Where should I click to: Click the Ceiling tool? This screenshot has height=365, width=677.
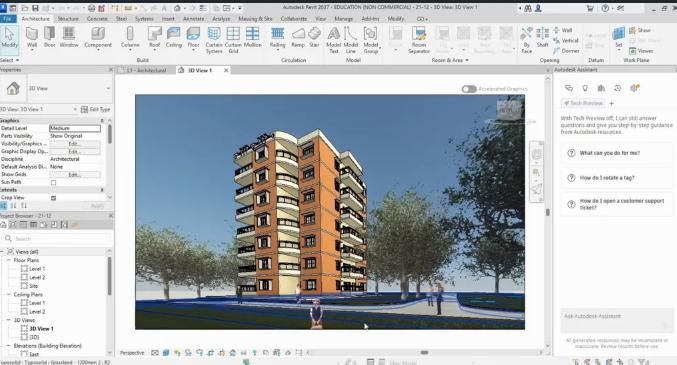tap(174, 37)
